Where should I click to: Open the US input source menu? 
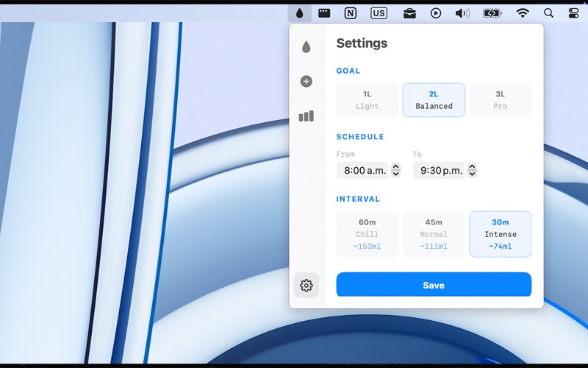(x=379, y=13)
